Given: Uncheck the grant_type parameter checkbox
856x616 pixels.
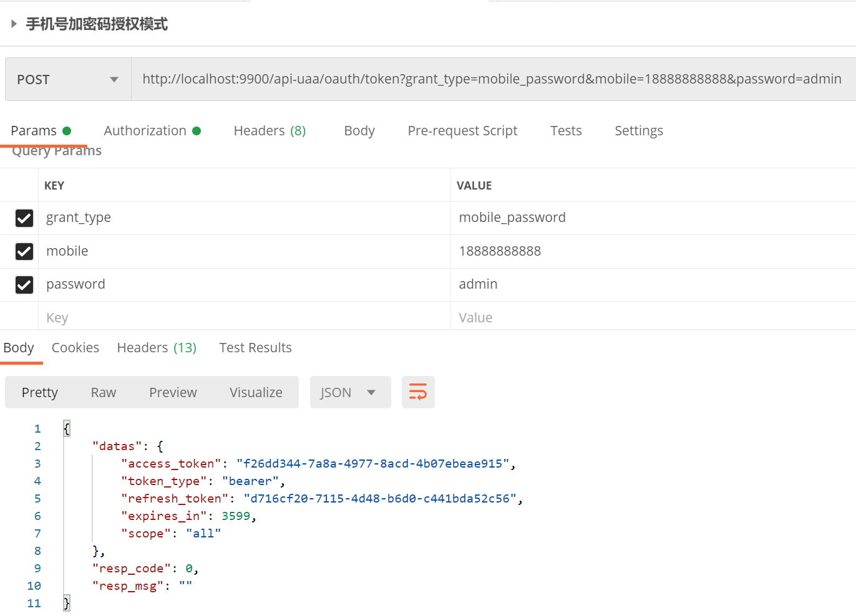Looking at the screenshot, I should [24, 218].
